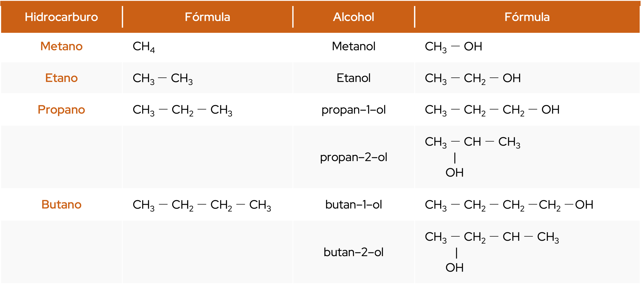Select the CH4 formula cell
Image resolution: width=644 pixels, height=286 pixels.
point(144,47)
